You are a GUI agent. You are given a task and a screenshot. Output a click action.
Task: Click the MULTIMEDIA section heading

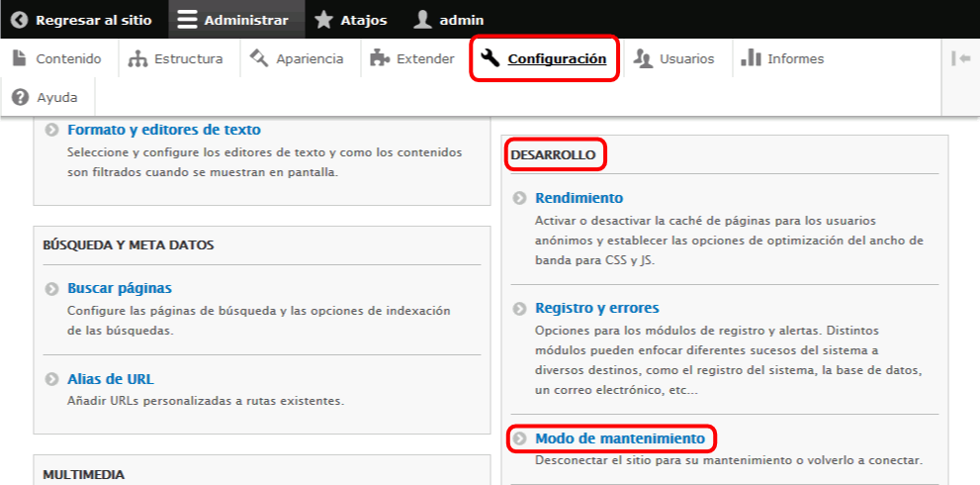pyautogui.click(x=84, y=474)
